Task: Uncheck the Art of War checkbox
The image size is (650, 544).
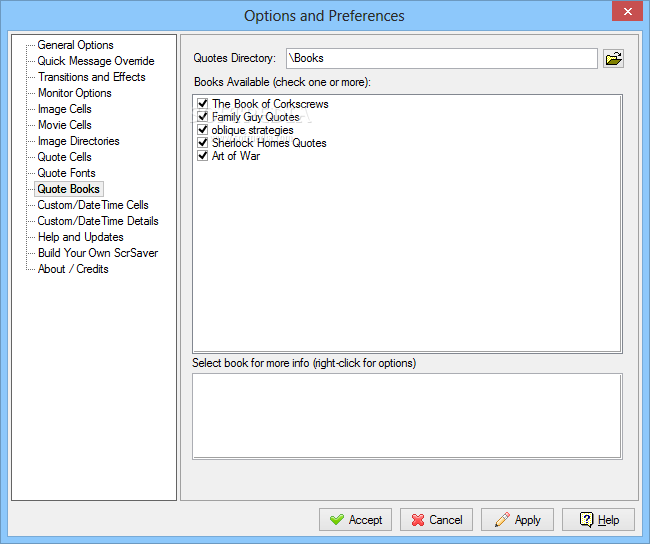Action: [203, 155]
